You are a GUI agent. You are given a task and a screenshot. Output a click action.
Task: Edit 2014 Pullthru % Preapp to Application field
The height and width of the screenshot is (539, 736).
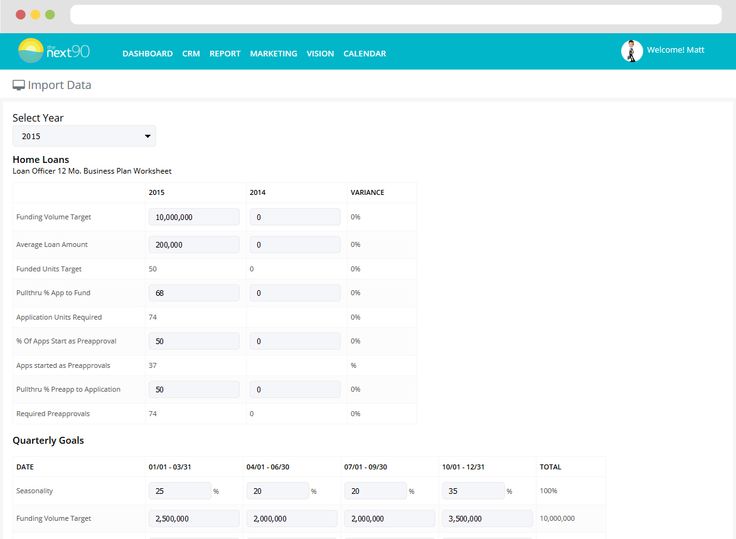coord(295,390)
